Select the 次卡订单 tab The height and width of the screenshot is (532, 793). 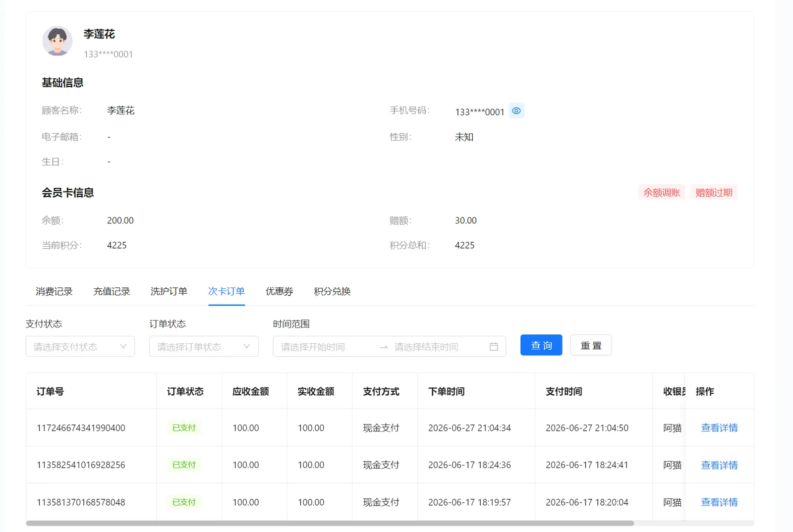227,291
